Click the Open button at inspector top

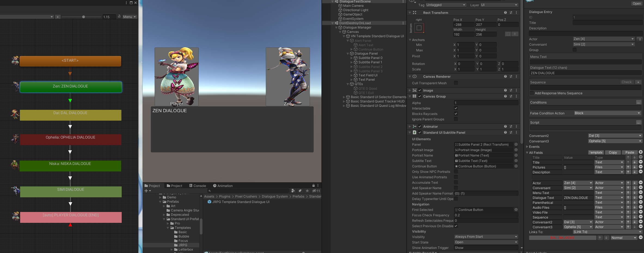(x=637, y=4)
